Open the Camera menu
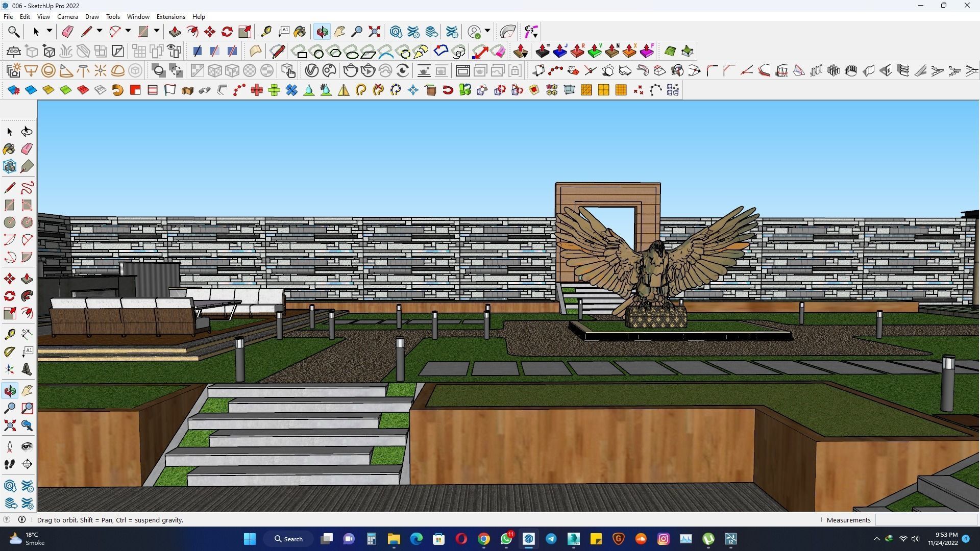 click(x=67, y=17)
